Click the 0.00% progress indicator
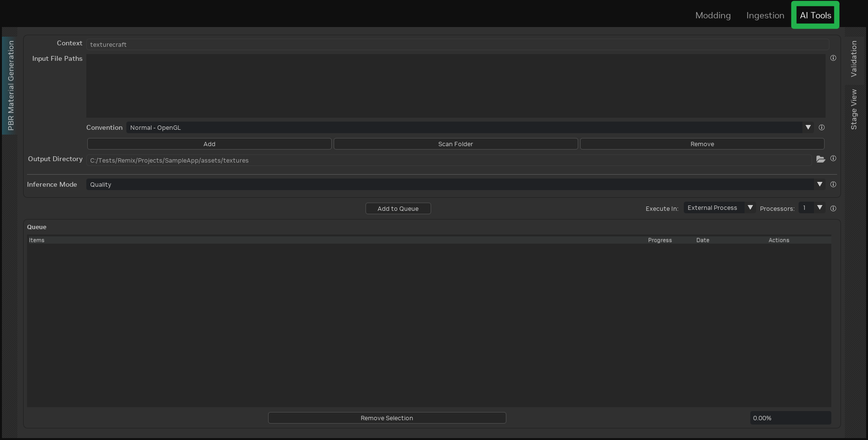The height and width of the screenshot is (440, 868). coord(790,418)
